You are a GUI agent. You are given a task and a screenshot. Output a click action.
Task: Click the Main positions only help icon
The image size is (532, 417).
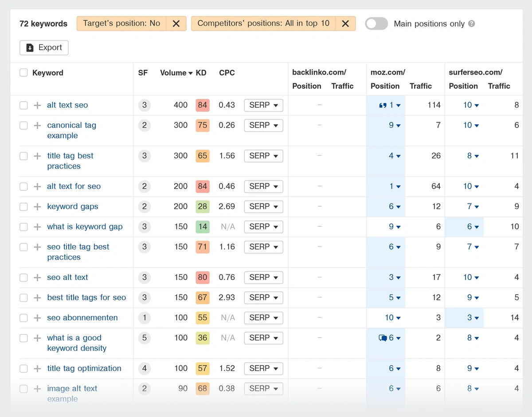point(472,24)
